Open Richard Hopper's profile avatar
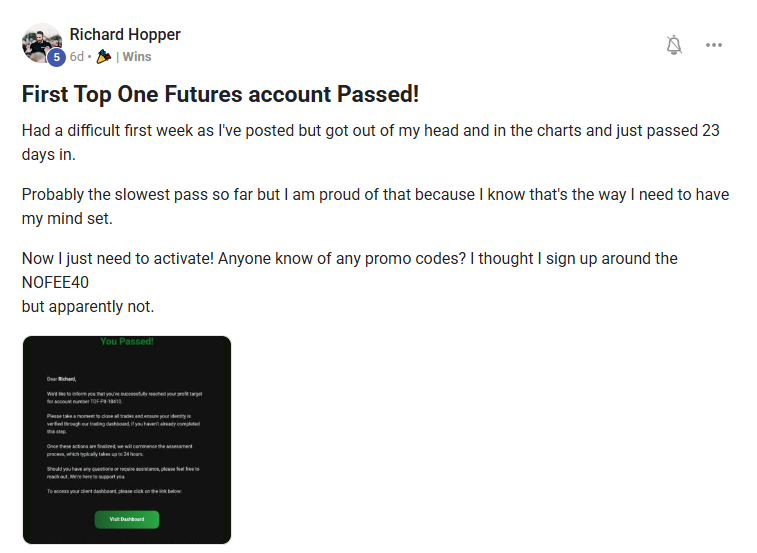This screenshot has width=757, height=553. pos(42,43)
